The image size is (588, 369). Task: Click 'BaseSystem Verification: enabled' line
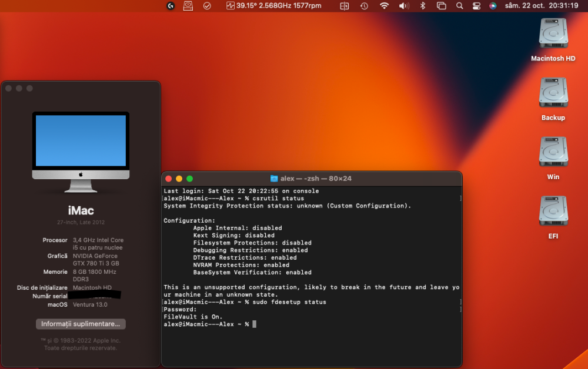pos(252,273)
